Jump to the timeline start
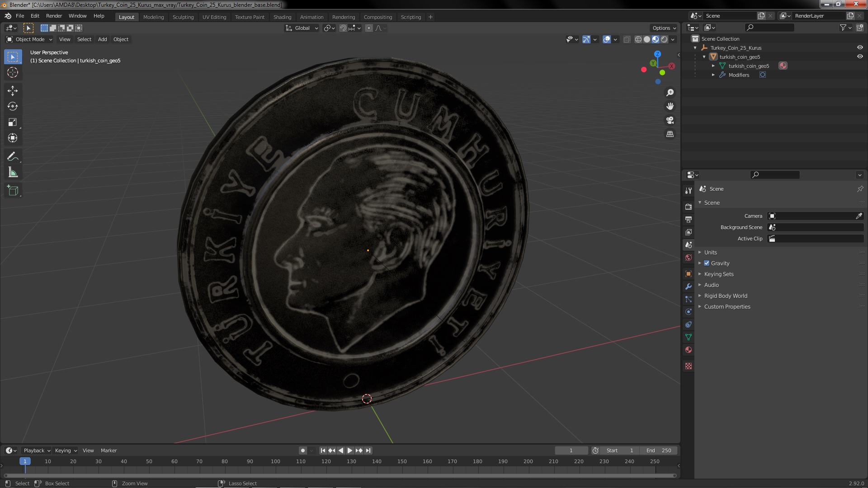 323,450
